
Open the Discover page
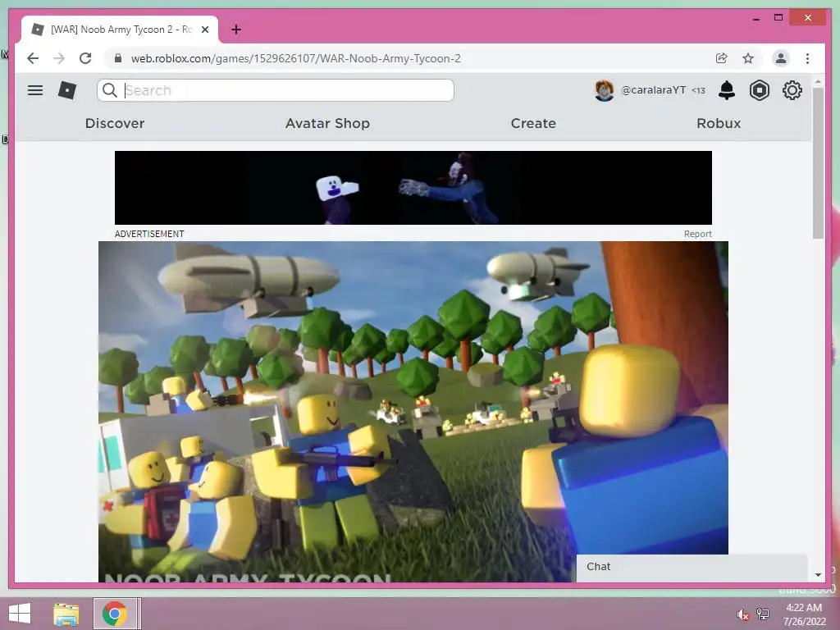click(x=115, y=123)
